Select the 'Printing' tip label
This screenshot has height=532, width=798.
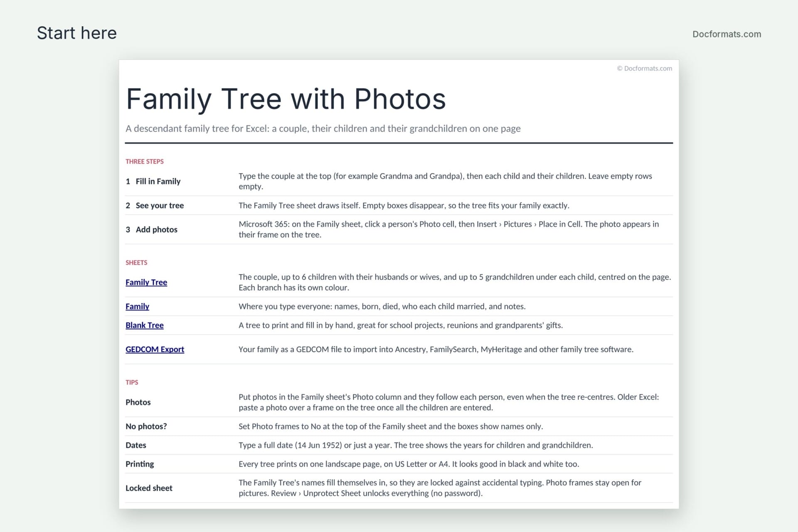(x=140, y=464)
